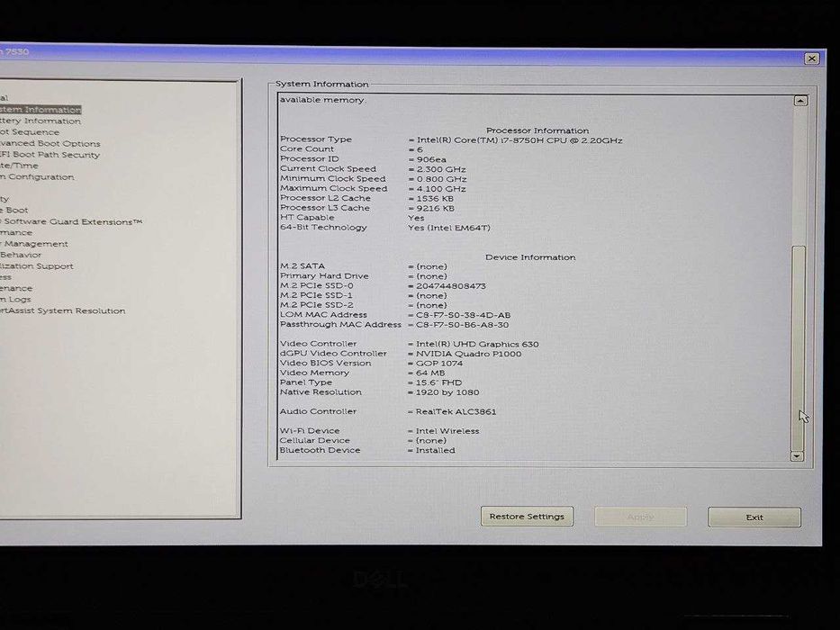The width and height of the screenshot is (840, 630).
Task: Click the M.2 SATA row
Action: [x=363, y=266]
